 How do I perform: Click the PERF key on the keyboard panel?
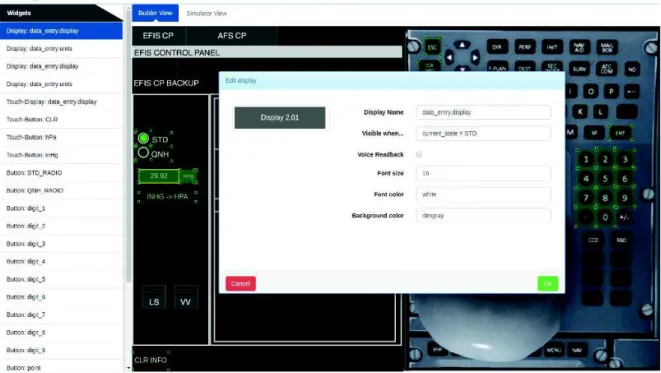[525, 47]
